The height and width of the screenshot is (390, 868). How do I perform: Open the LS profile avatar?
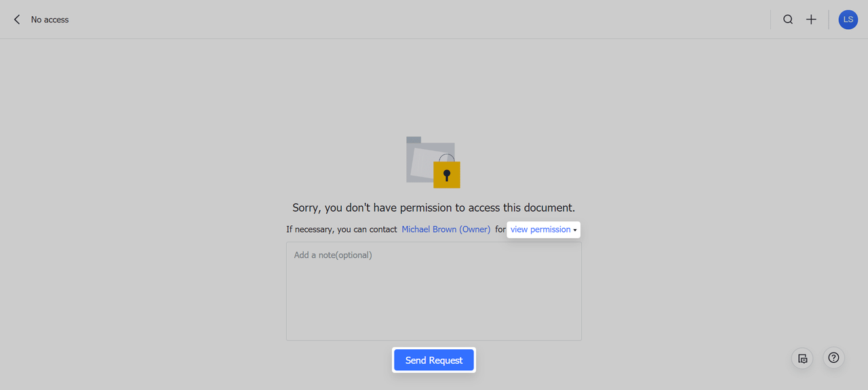(x=848, y=20)
